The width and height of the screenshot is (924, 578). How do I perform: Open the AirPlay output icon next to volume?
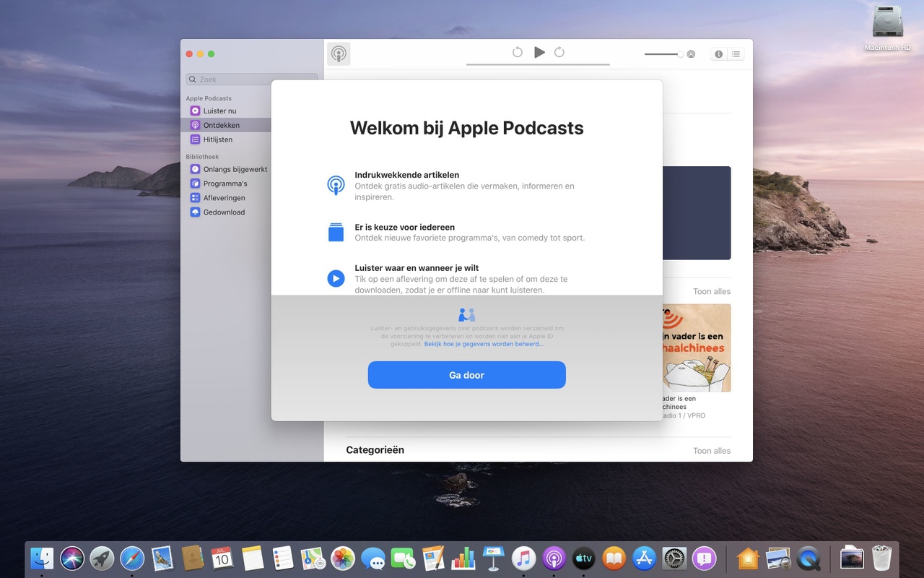click(691, 54)
